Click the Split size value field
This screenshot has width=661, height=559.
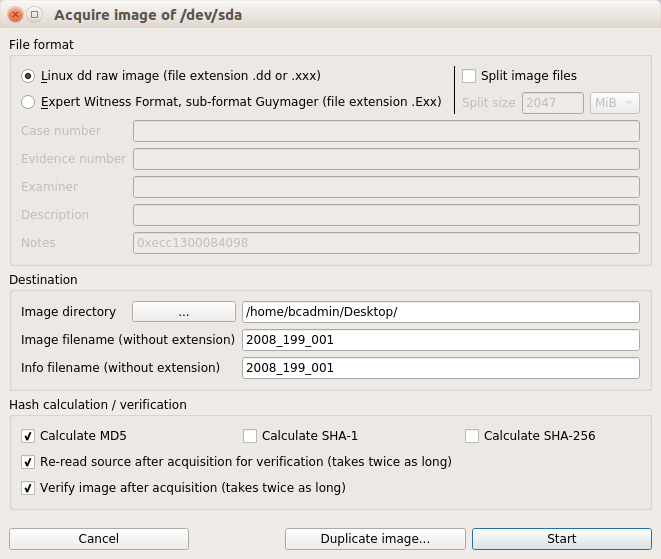[x=552, y=103]
